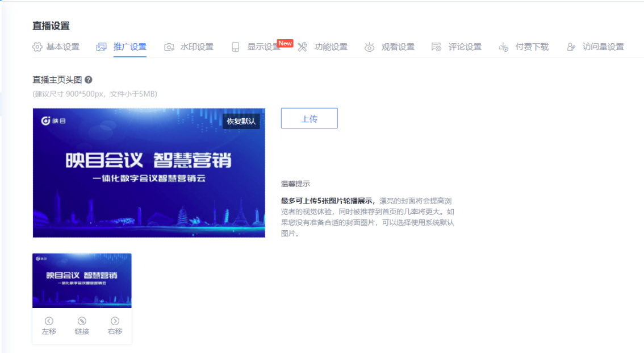Click the 直播主页头图 label

57,80
